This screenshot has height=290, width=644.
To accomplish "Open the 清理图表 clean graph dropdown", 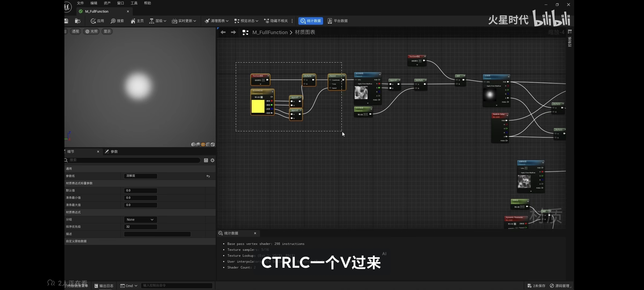I will tap(217, 21).
